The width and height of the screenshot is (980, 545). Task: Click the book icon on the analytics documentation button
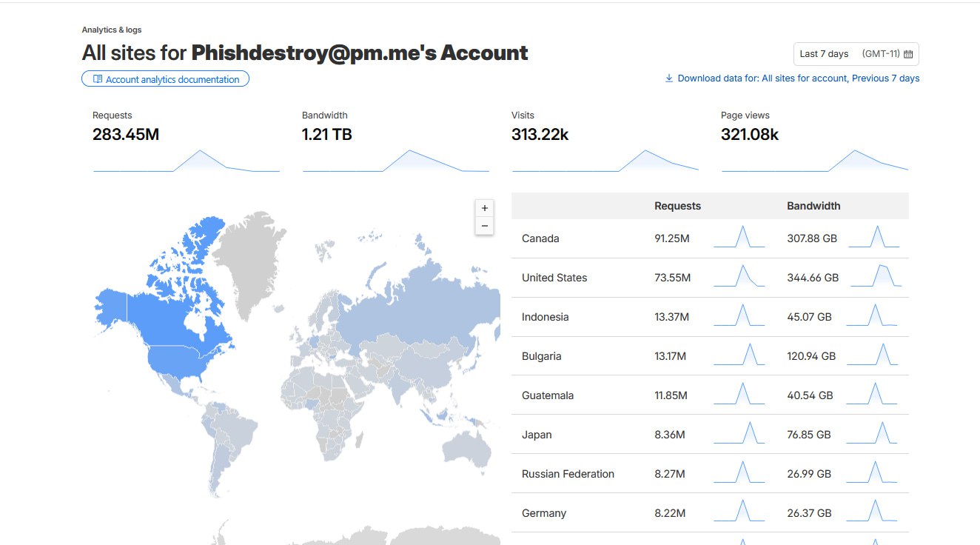pos(97,78)
